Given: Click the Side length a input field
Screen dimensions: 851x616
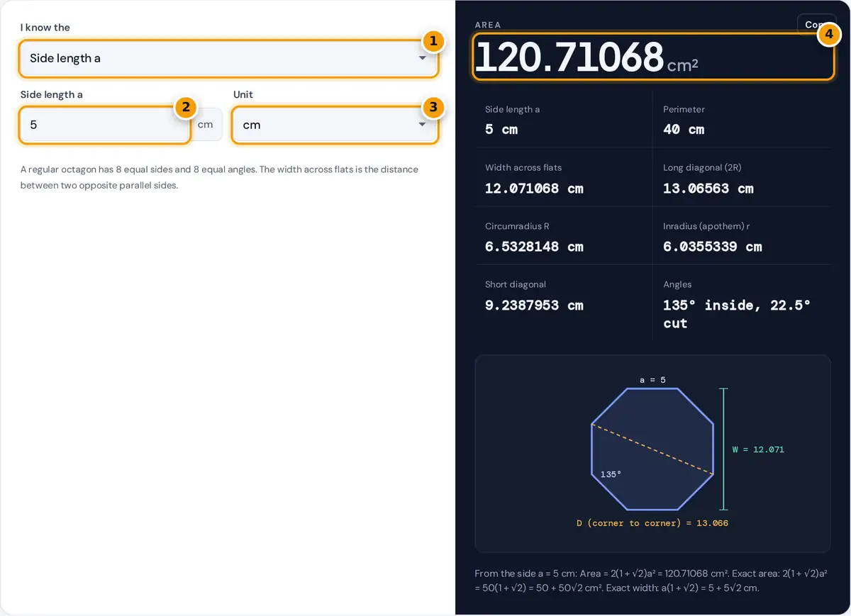Looking at the screenshot, I should (x=105, y=125).
